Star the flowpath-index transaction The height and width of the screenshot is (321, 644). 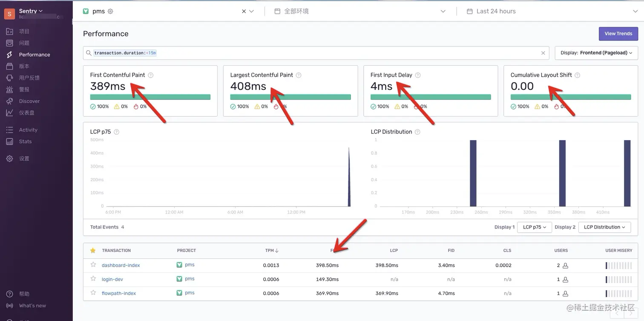tap(93, 293)
